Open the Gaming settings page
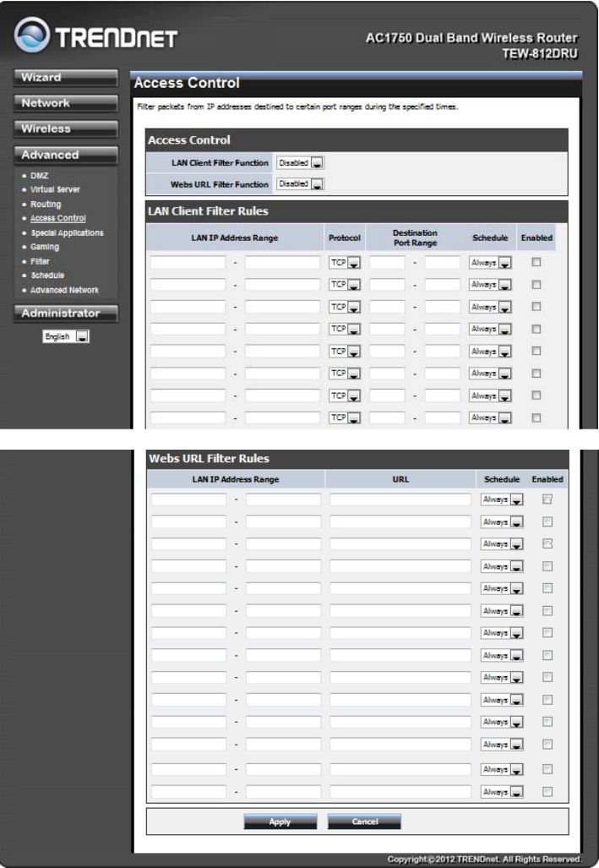 (x=44, y=247)
